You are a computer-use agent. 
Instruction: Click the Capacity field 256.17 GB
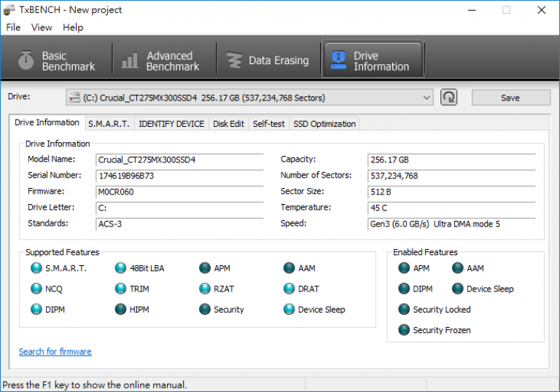(452, 160)
